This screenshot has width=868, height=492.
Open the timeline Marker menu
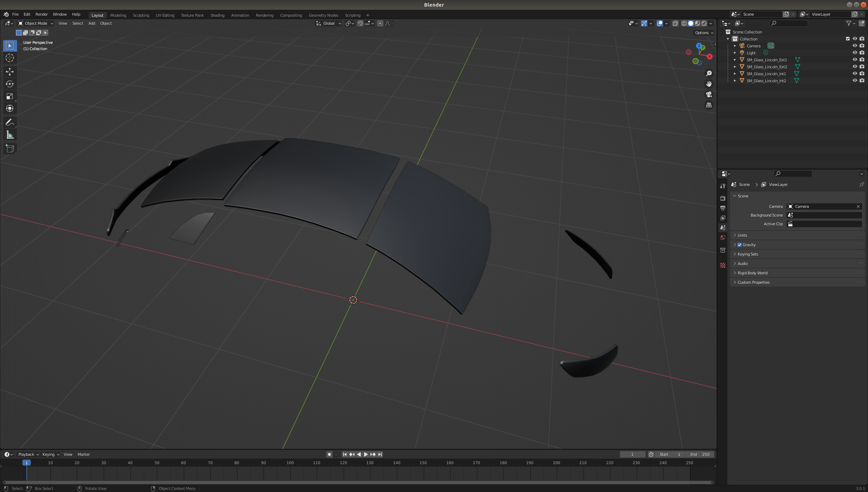[84, 454]
